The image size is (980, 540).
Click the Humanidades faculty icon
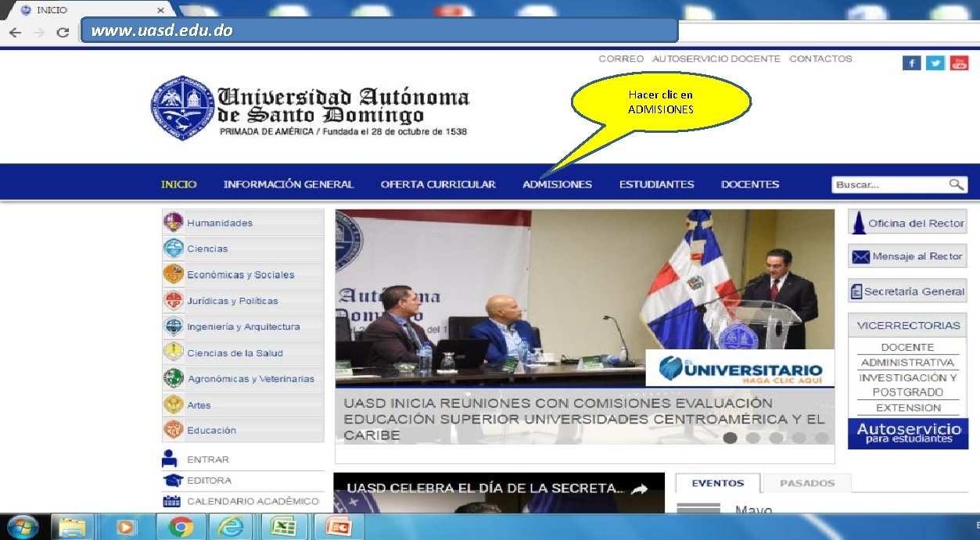[x=174, y=223]
